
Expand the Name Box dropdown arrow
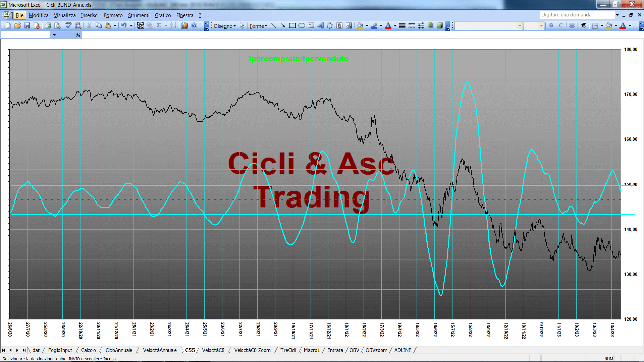(x=54, y=35)
